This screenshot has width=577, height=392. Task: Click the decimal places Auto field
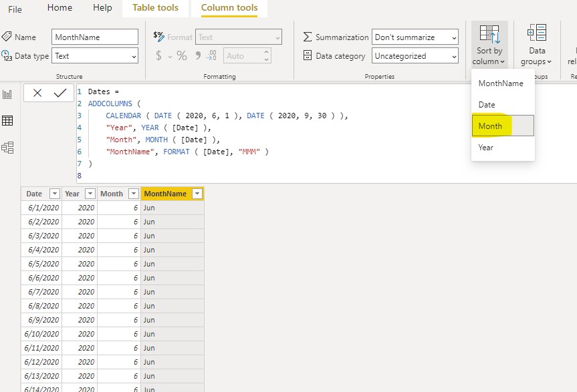coord(242,56)
